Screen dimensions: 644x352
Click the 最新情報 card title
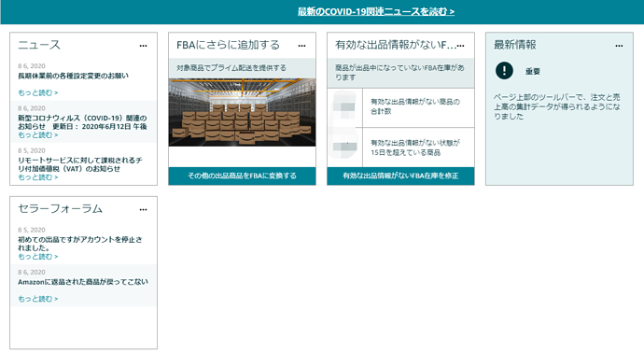point(514,45)
